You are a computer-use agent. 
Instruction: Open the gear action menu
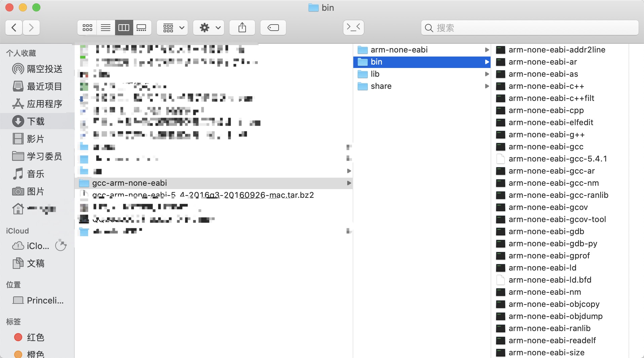click(209, 28)
